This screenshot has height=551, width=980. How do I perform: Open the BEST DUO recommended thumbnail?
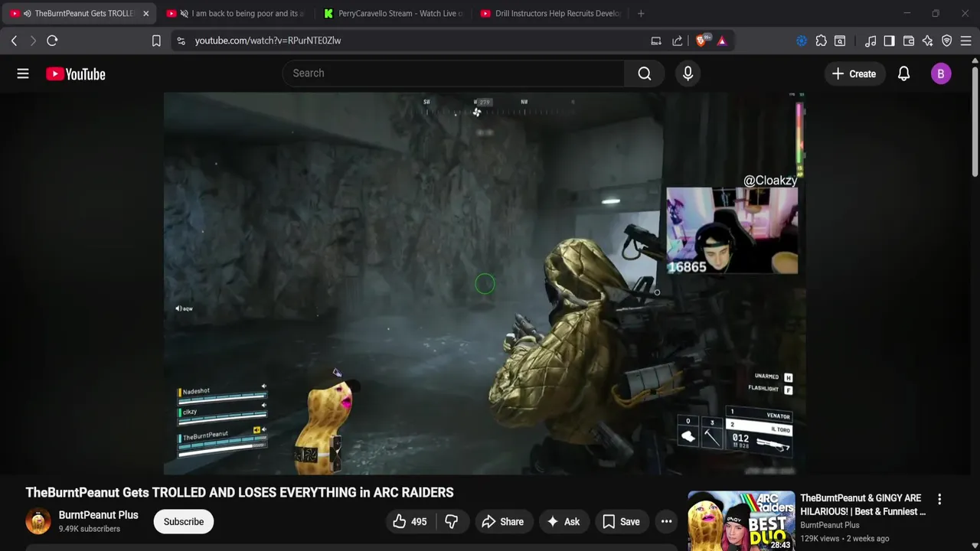[x=741, y=521]
